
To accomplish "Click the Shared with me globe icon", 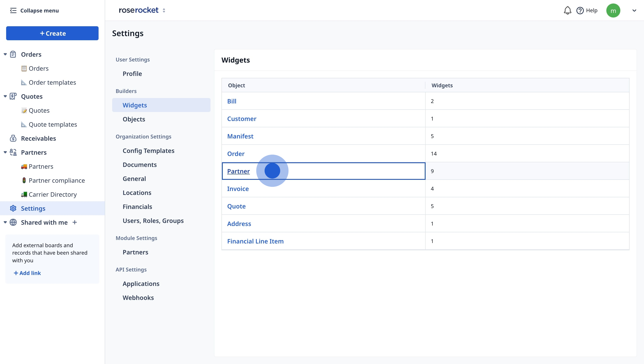I will coord(13,222).
